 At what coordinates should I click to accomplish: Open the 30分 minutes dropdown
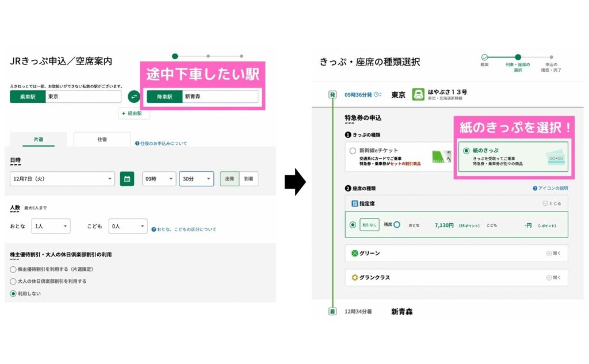[196, 178]
